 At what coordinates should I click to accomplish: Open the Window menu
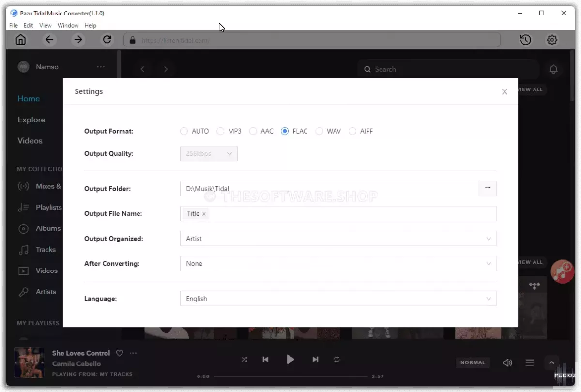pyautogui.click(x=68, y=25)
